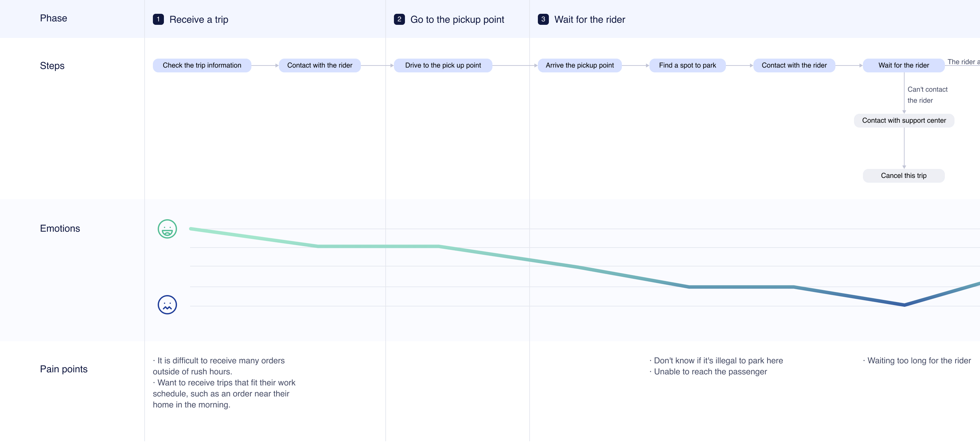Click the 'Pain points' row label

pyautogui.click(x=64, y=369)
